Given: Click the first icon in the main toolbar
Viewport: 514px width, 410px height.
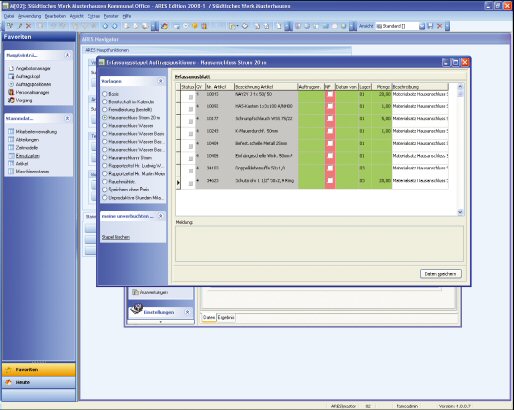Looking at the screenshot, I should point(10,26).
